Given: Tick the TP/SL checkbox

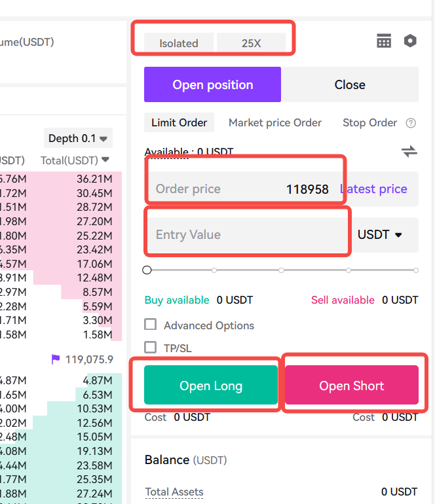Looking at the screenshot, I should (150, 348).
